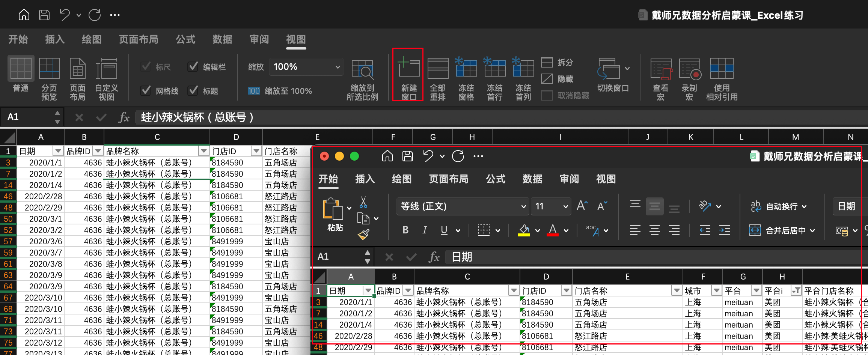Click the active 平台i filter button in front window

[x=796, y=290]
